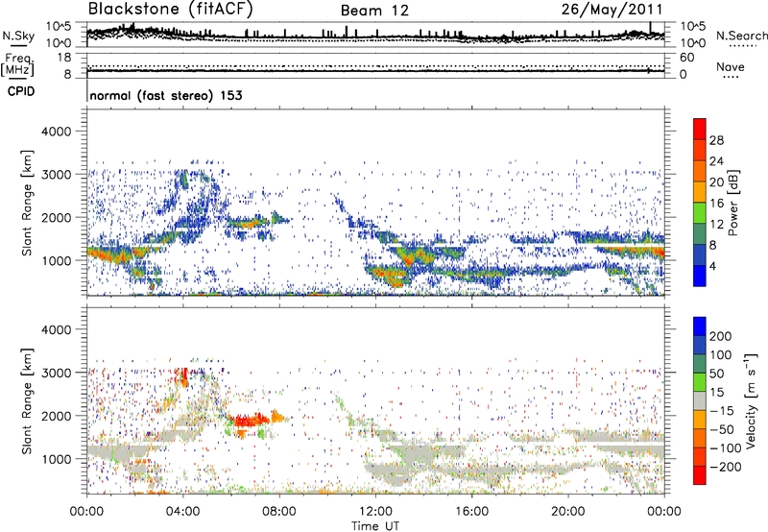The height and width of the screenshot is (532, 768).
Task: Click the "20:00" time tick label
Action: [567, 512]
